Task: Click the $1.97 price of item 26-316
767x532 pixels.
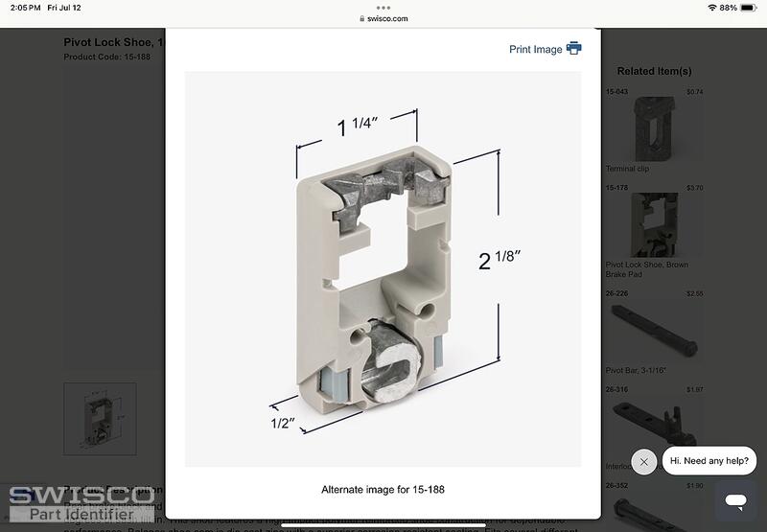Action: coord(694,389)
